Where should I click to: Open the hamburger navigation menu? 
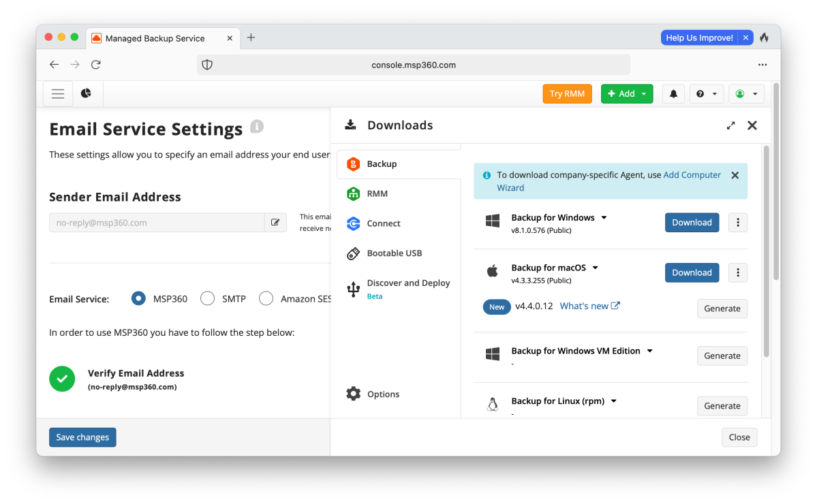pyautogui.click(x=58, y=94)
